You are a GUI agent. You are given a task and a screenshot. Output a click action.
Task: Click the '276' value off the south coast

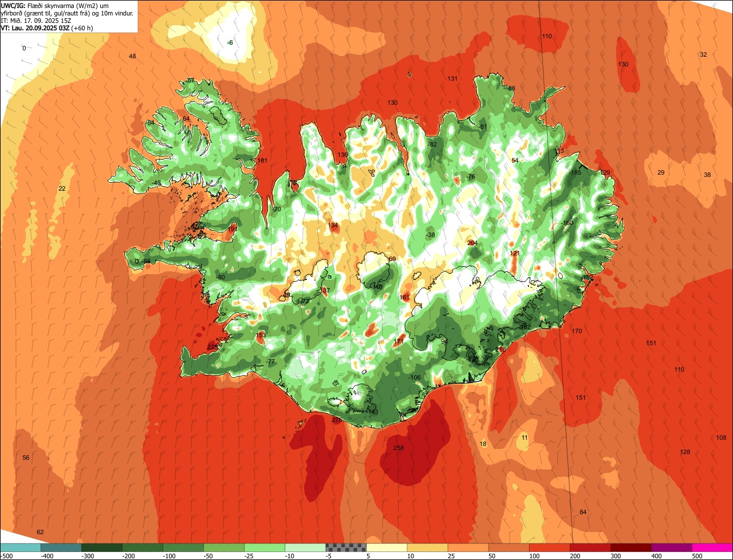coord(337,420)
